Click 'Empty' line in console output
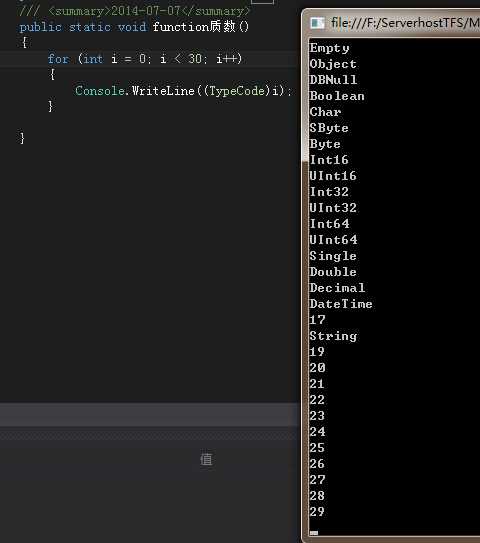This screenshot has width=480, height=543. [329, 48]
